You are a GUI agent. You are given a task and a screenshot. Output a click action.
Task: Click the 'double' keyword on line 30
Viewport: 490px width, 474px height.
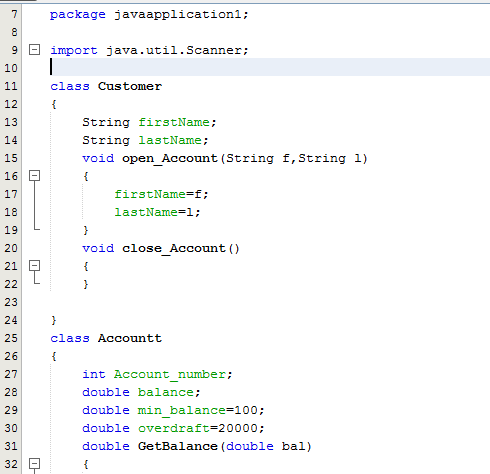coord(106,428)
